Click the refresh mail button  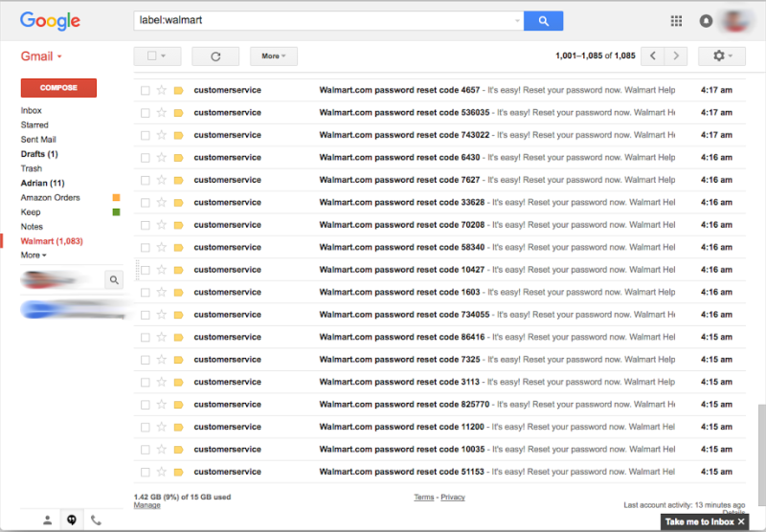[215, 56]
